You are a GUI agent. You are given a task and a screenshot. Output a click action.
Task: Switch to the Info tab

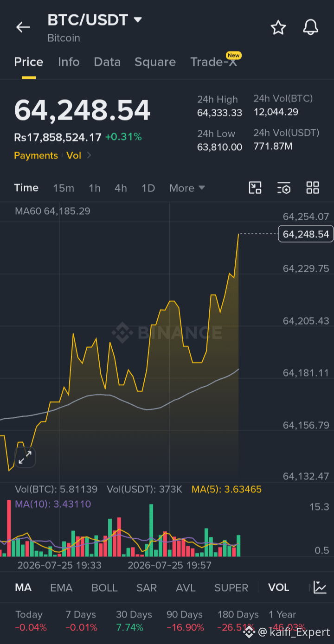tap(69, 62)
